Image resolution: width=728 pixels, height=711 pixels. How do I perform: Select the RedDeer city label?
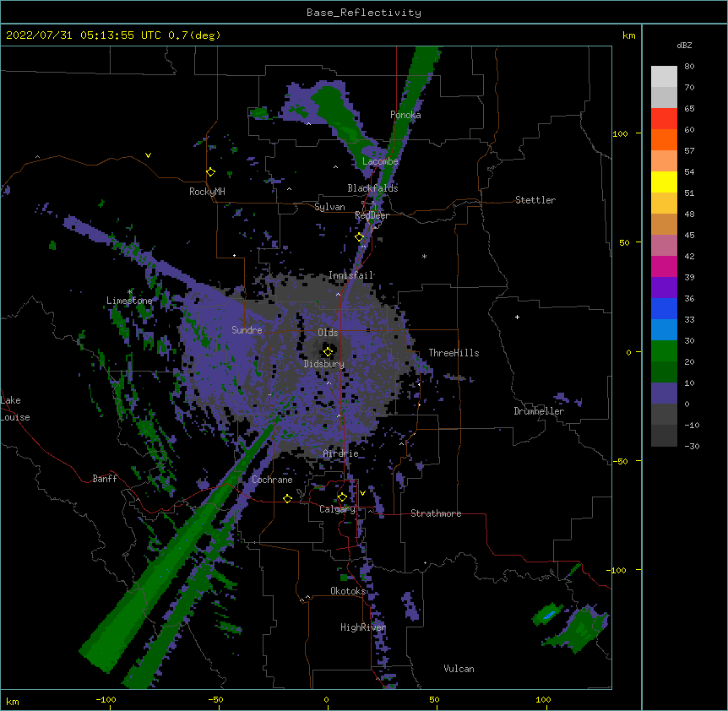click(x=372, y=215)
